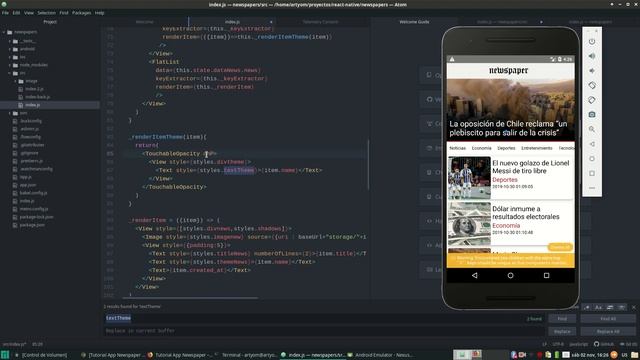Open the Packages menu
Viewport: 640px width, 360px height.
(82, 13)
